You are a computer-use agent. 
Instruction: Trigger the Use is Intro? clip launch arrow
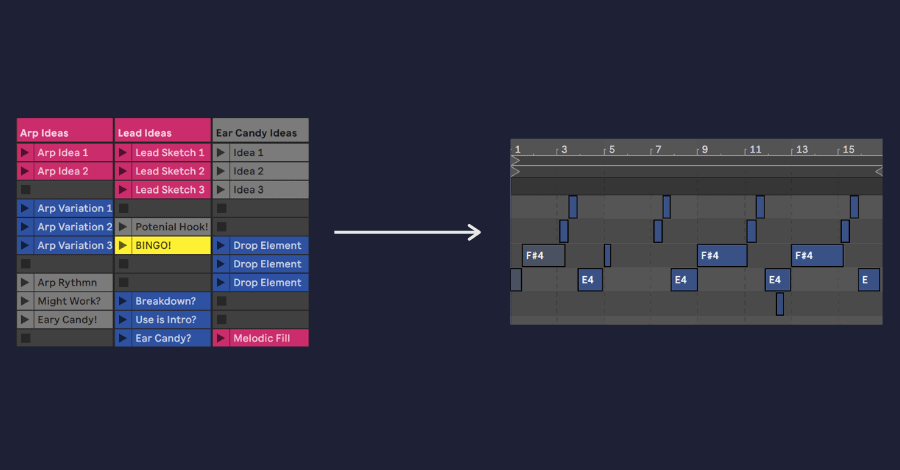tap(122, 320)
